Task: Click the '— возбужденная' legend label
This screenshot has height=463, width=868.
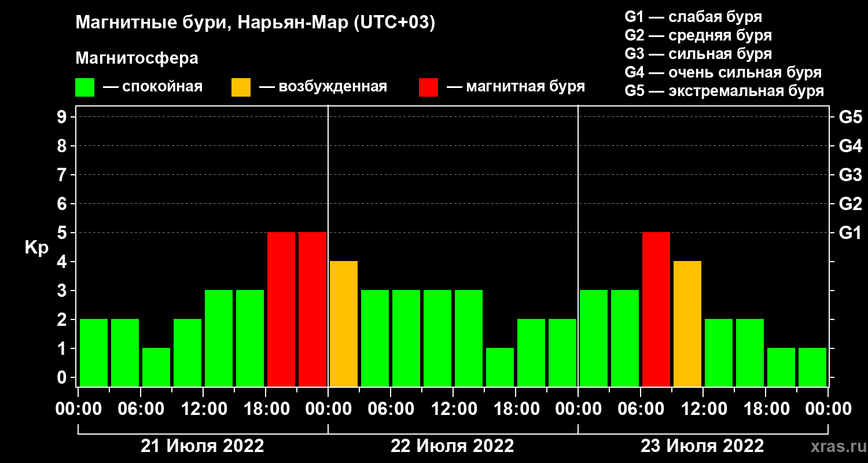Action: click(x=323, y=87)
